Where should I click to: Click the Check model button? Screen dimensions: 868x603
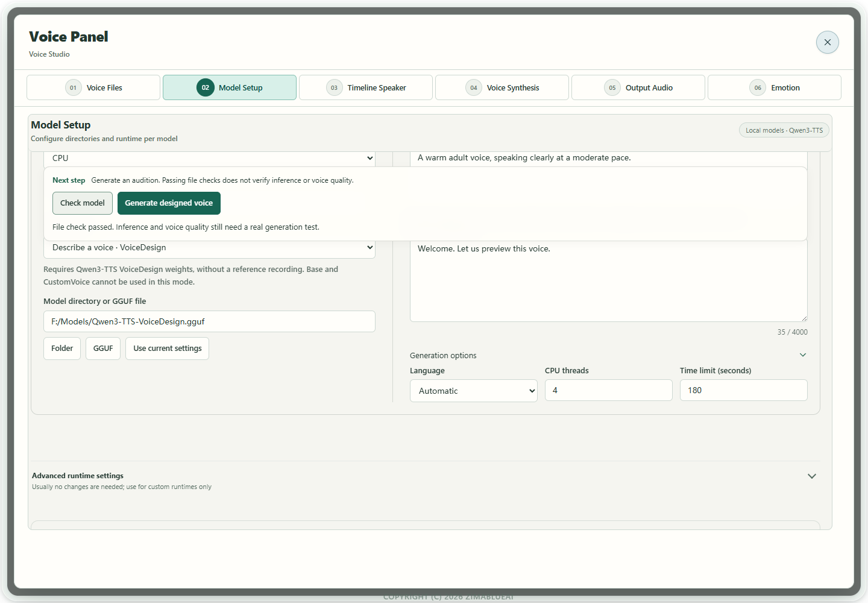(x=83, y=203)
